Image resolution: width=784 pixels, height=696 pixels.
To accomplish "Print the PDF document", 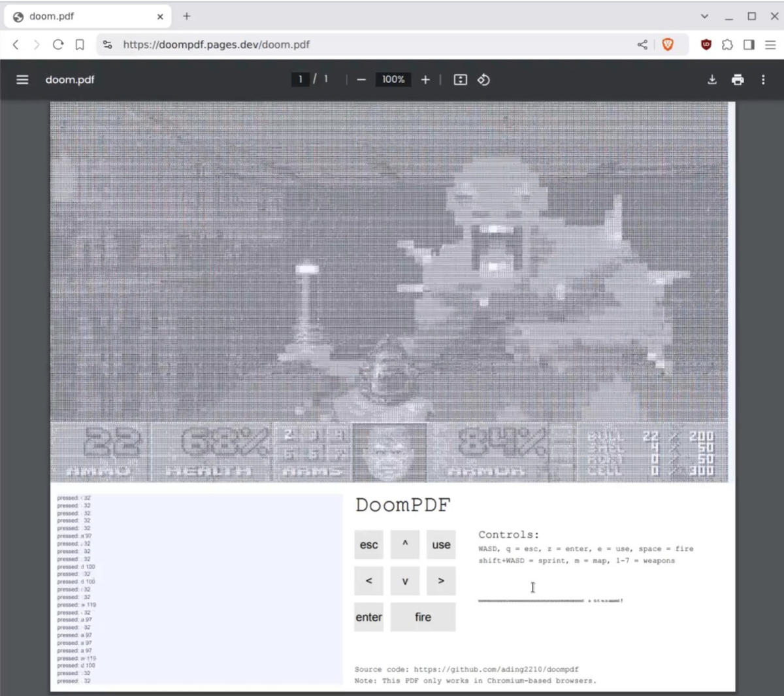I will tap(738, 80).
